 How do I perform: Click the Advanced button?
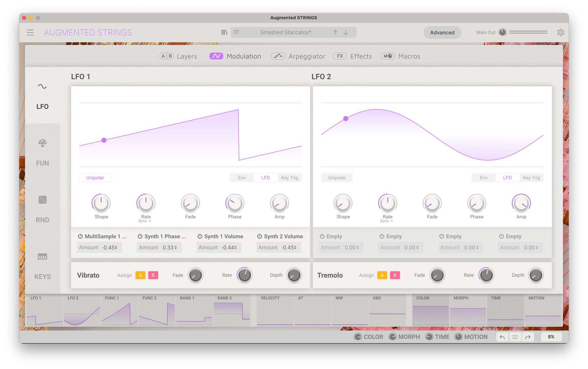[442, 32]
